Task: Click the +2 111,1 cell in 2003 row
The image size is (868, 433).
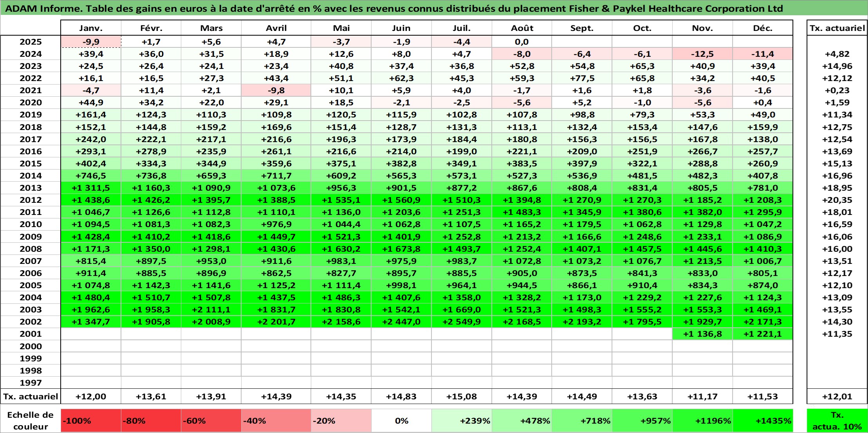Action: (x=211, y=310)
